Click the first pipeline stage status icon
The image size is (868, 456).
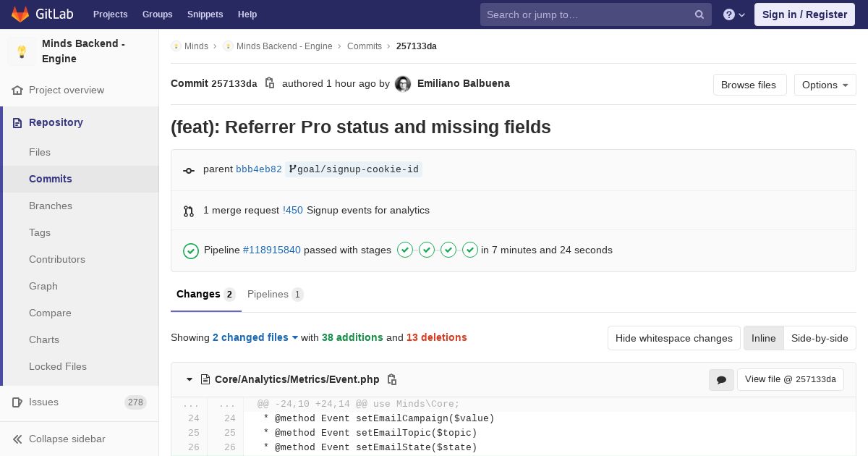coord(405,250)
